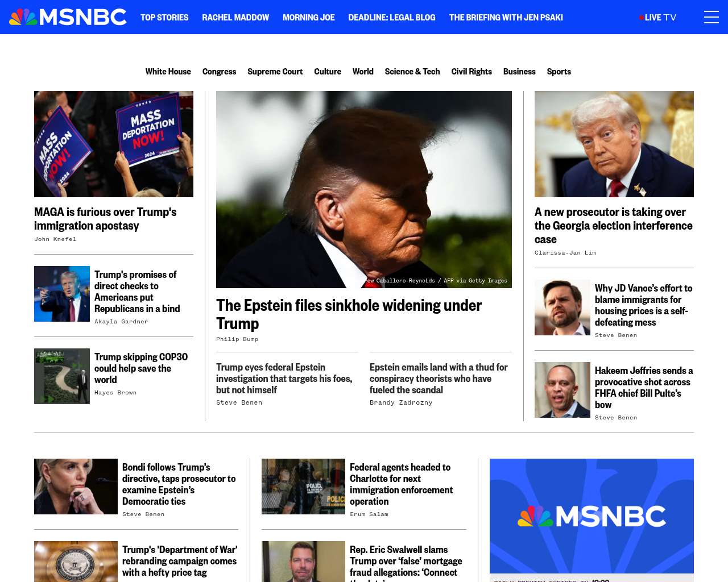Click the JD Vance thumbnail image

(x=562, y=307)
